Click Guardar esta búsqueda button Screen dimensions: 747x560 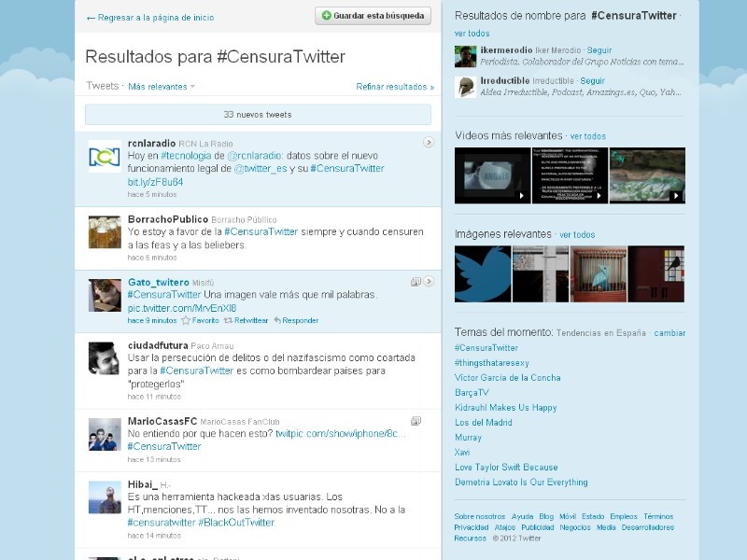pos(373,16)
